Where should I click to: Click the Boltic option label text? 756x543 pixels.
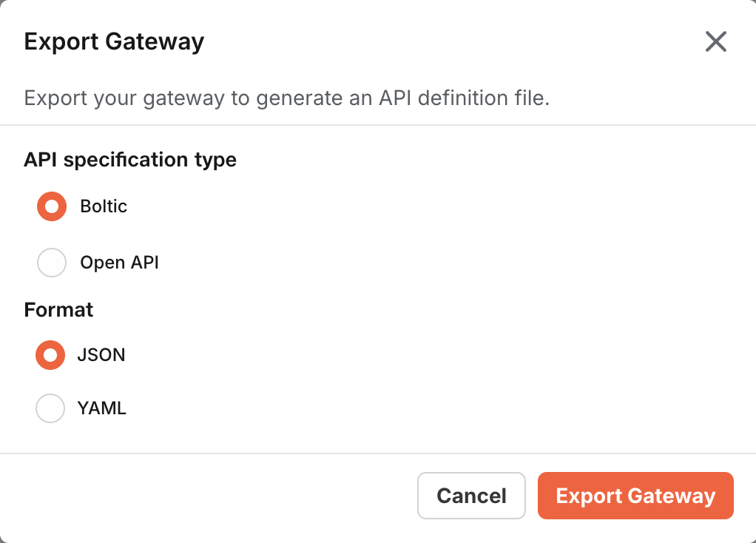pos(104,206)
